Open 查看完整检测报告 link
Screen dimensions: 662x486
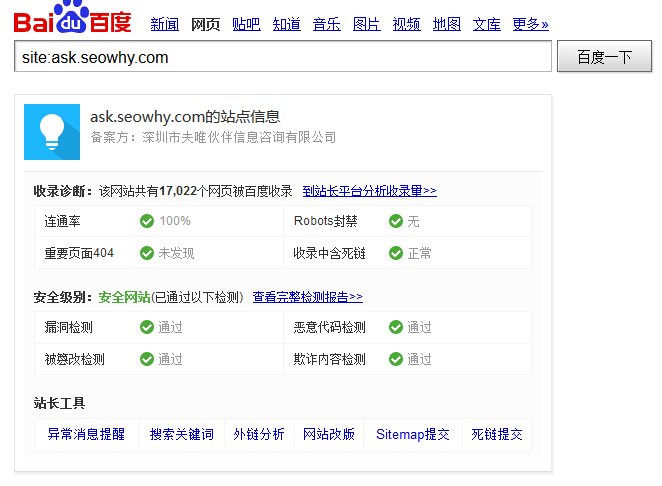[x=307, y=297]
